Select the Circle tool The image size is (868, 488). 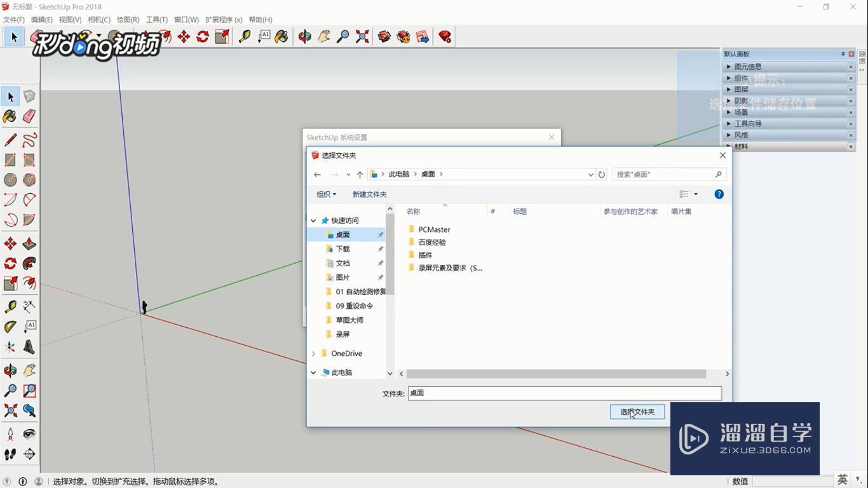pos(10,180)
